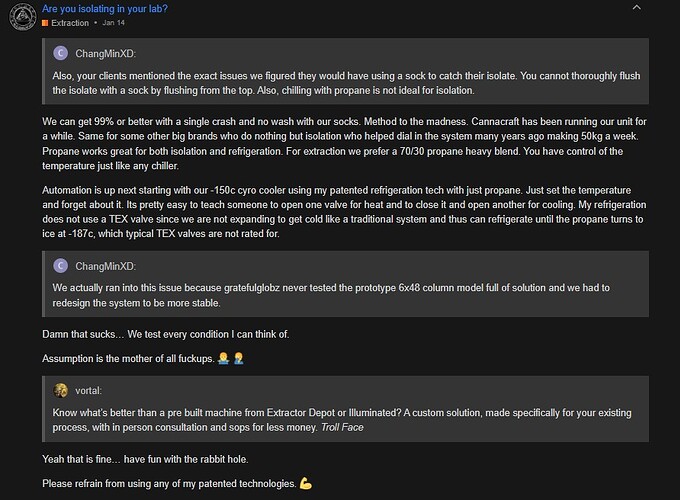The height and width of the screenshot is (500, 680).
Task: Click the ChangMinXD username in the first quote
Action: [x=108, y=53]
